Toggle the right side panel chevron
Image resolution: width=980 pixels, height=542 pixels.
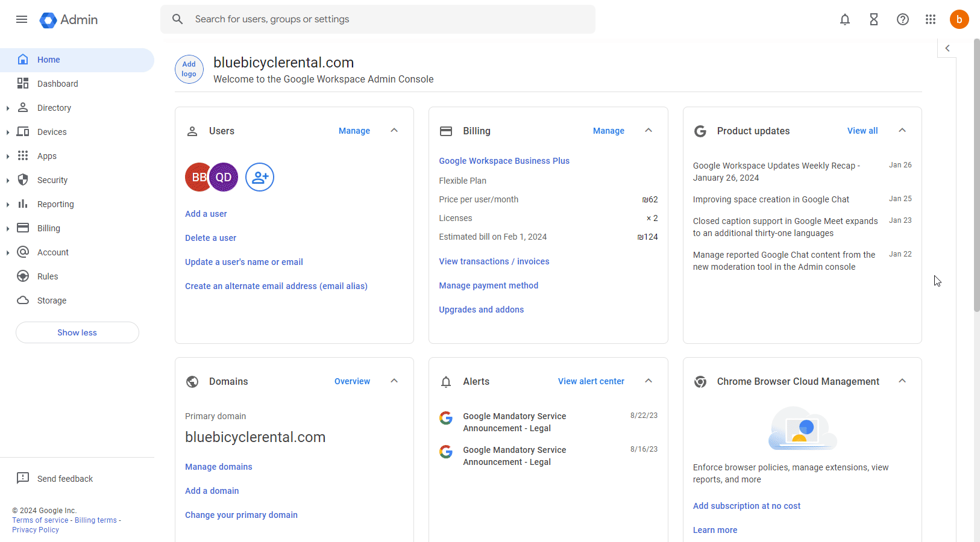pos(947,48)
